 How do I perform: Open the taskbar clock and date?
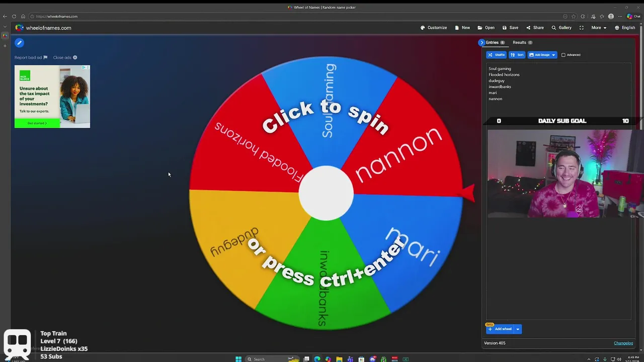(x=633, y=359)
